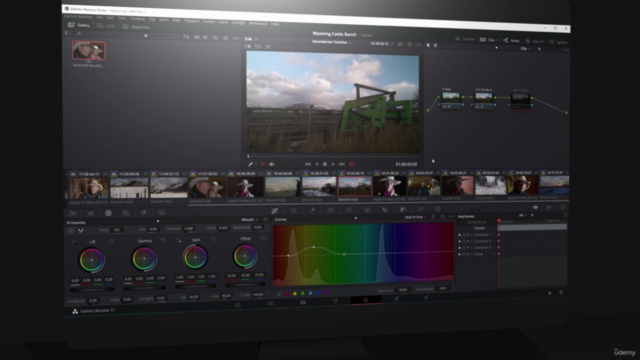
Task: Select the Color Wheels palette icon
Action: (108, 213)
